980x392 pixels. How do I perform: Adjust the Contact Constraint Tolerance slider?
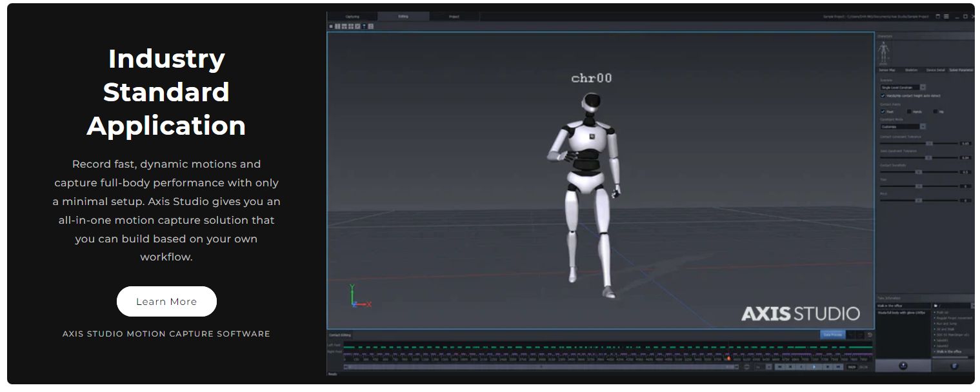[x=929, y=143]
